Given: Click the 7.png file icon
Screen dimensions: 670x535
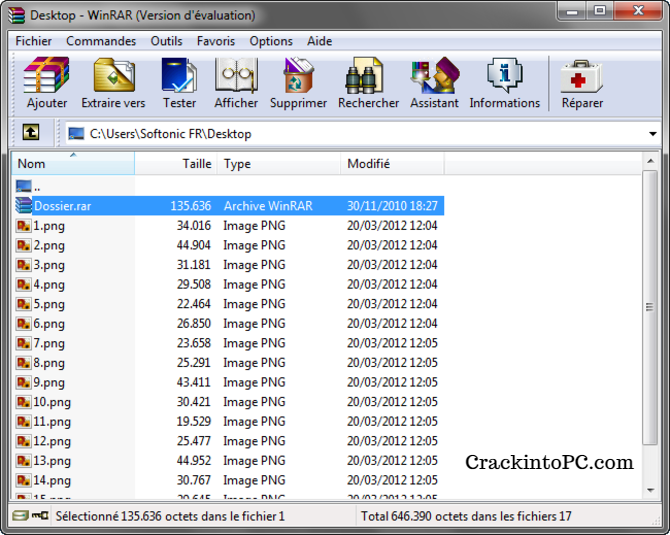Looking at the screenshot, I should tap(24, 343).
